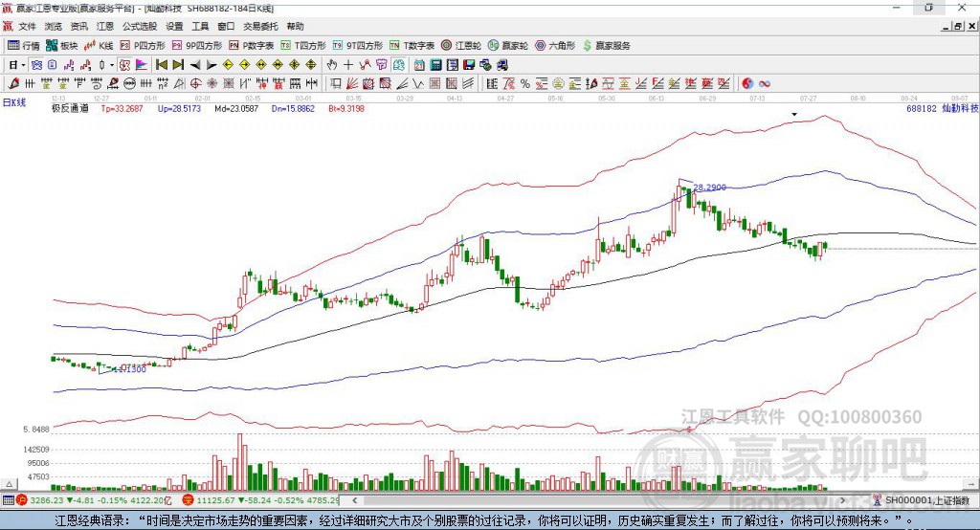Viewport: 980px width, 530px height.
Task: Click the calculator icon in toolbar
Action: tap(435, 65)
